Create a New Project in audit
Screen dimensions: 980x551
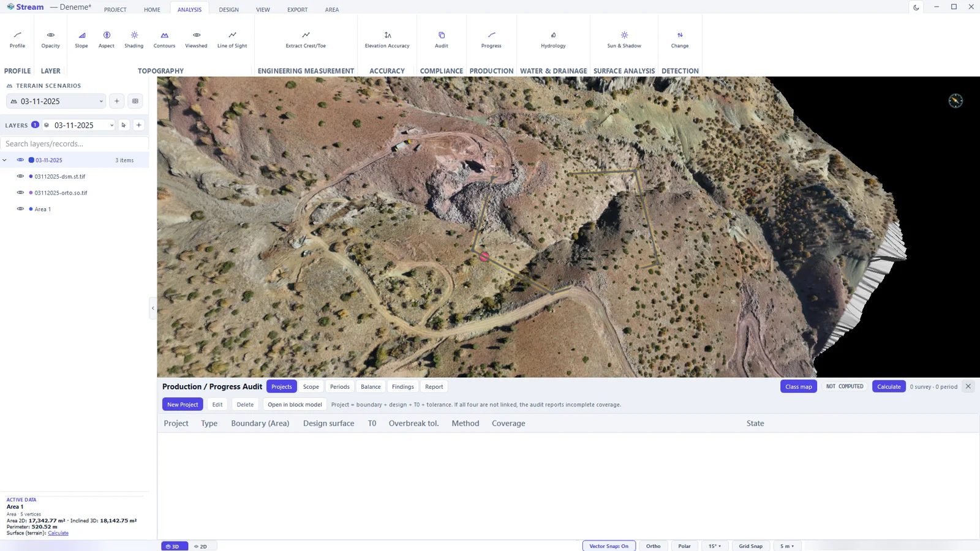point(183,404)
